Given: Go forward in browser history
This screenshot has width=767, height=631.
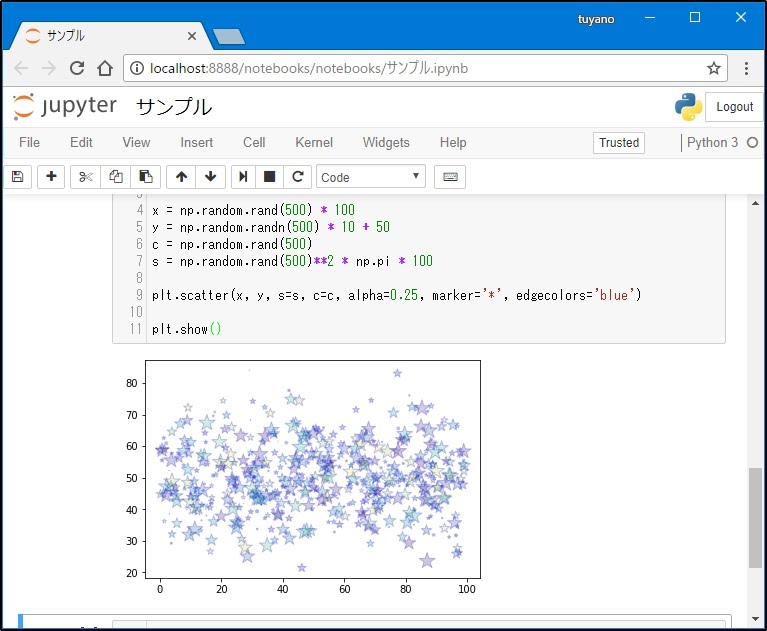Looking at the screenshot, I should pyautogui.click(x=49, y=68).
